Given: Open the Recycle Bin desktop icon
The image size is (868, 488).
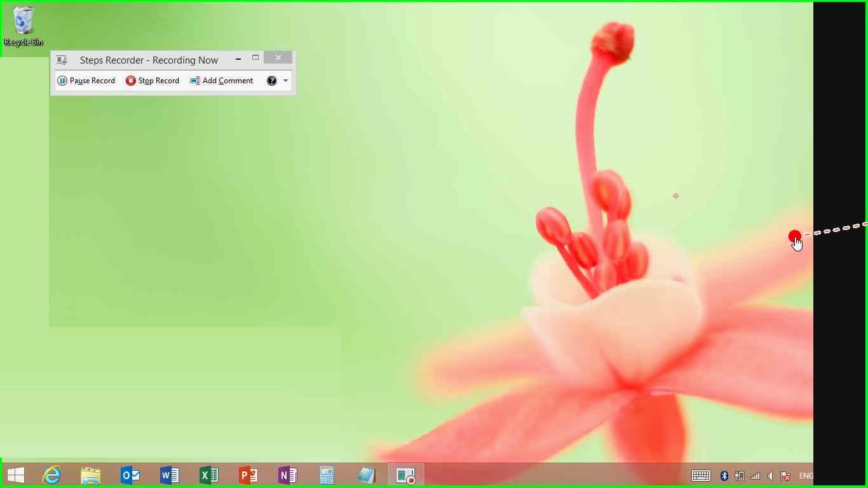Looking at the screenshot, I should (x=24, y=26).
